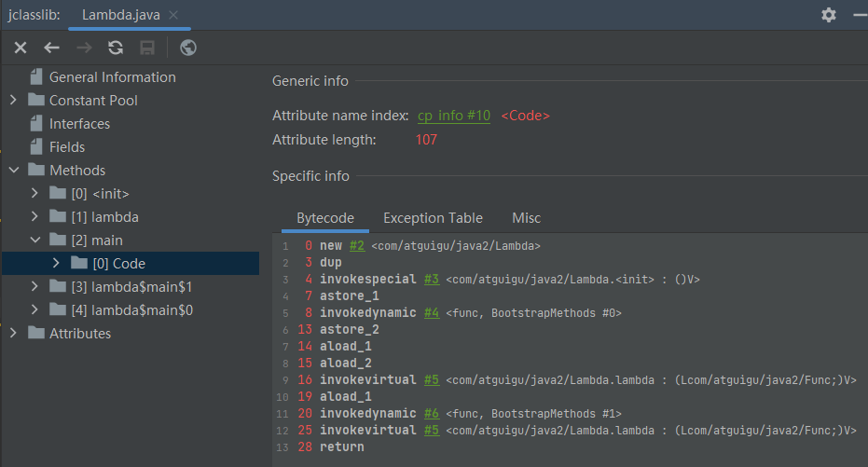This screenshot has width=868, height=467.
Task: Select the Methods folder
Action: 77,171
